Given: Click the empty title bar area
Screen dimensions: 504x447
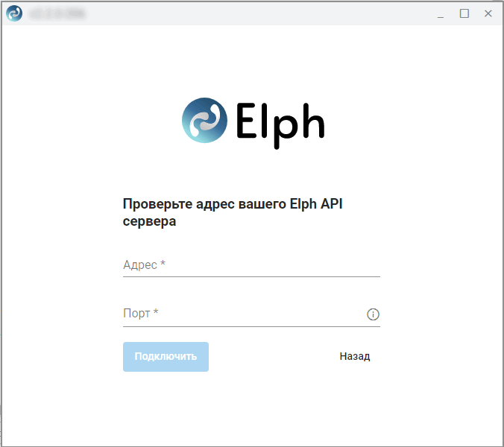Looking at the screenshot, I should 257,13.
